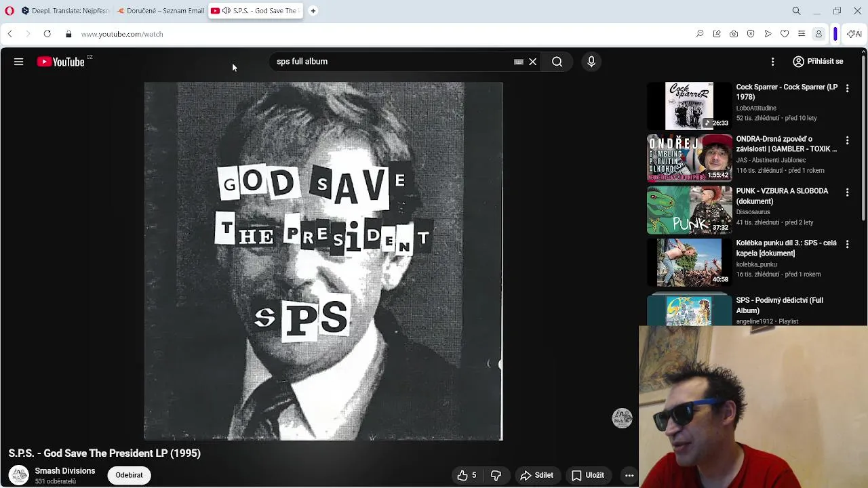Click the purple sidebar indicator in the browser toolbar

835,34
